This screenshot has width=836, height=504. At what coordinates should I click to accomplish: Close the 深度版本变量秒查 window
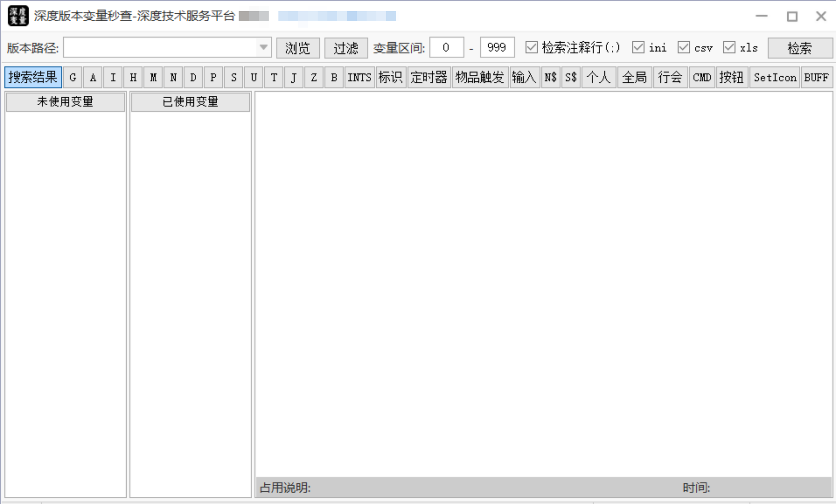(x=821, y=16)
